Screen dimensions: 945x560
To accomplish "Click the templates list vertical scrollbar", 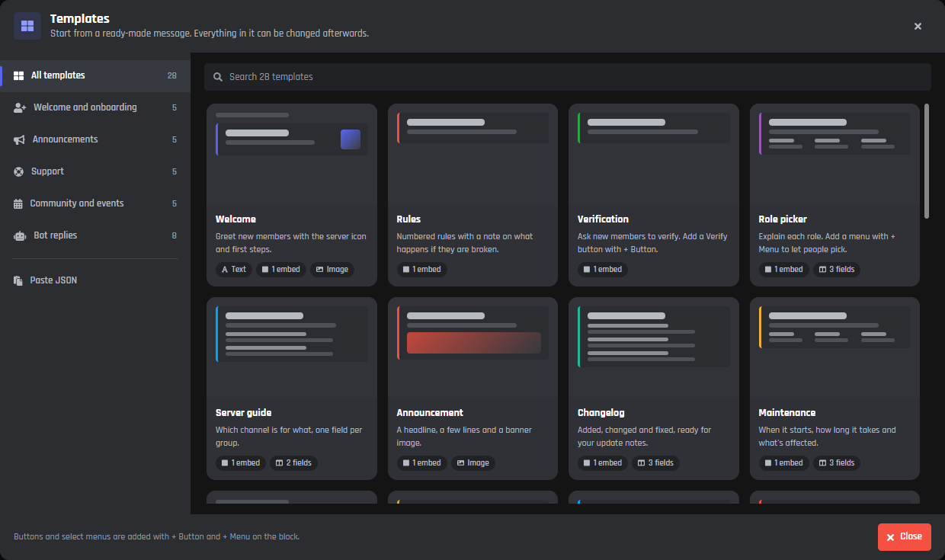I will pyautogui.click(x=927, y=162).
